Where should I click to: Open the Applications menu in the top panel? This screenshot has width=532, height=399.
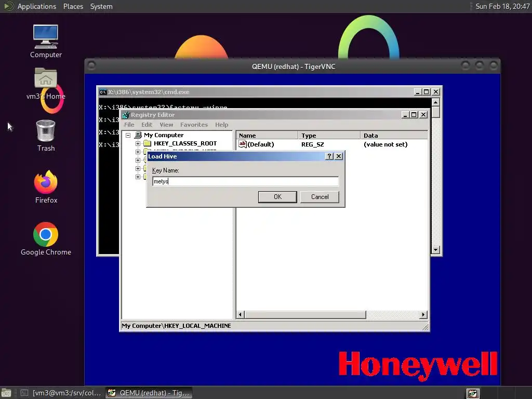point(37,6)
